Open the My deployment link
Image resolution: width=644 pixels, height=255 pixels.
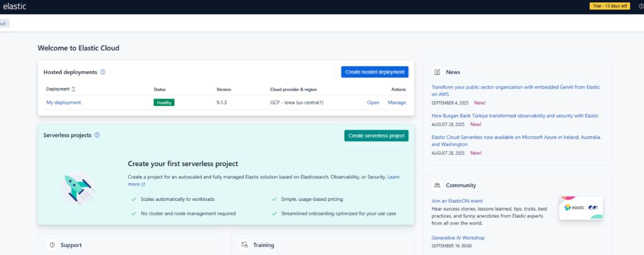pyautogui.click(x=64, y=102)
